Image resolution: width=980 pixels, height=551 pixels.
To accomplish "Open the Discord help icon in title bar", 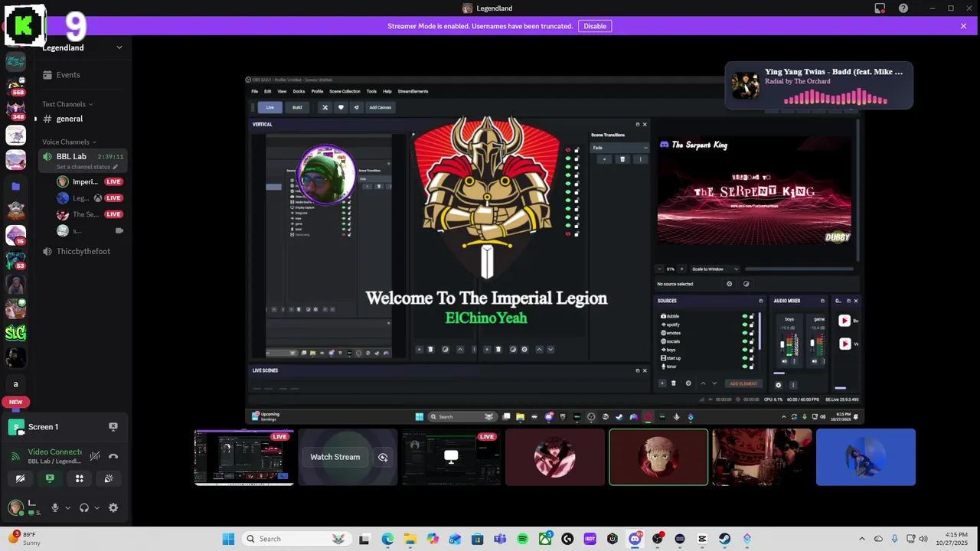I will point(903,8).
